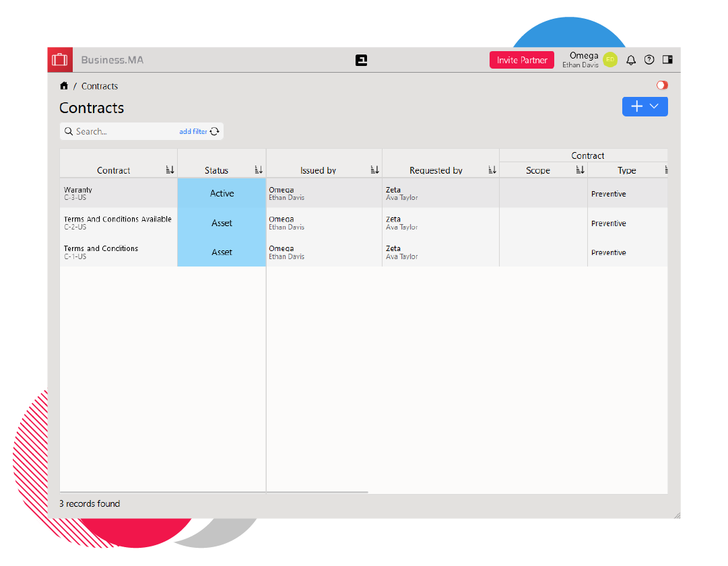728x566 pixels.
Task: Click the red briefcase app icon
Action: click(x=60, y=60)
